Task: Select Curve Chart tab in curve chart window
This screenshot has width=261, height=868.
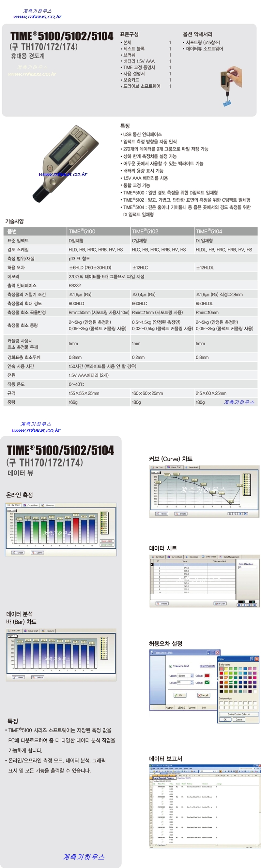Action: point(174,467)
